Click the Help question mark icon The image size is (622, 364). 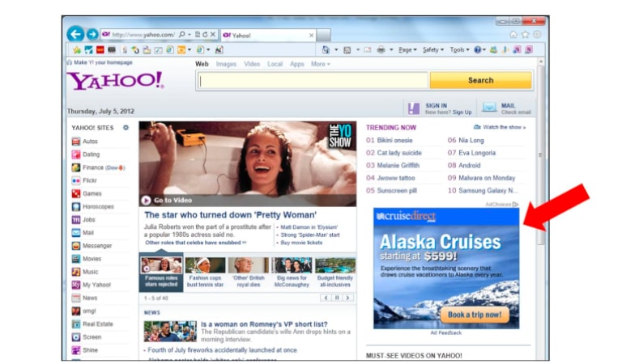pyautogui.click(x=478, y=50)
